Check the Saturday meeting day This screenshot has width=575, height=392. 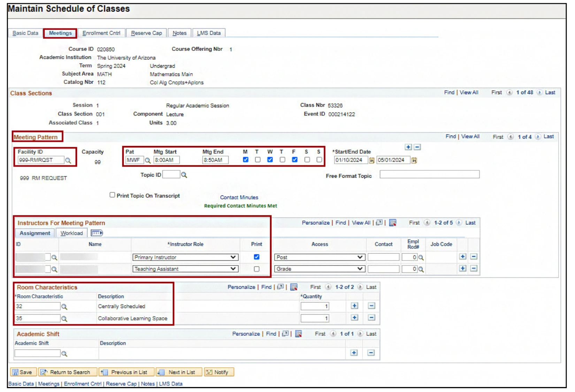[307, 160]
